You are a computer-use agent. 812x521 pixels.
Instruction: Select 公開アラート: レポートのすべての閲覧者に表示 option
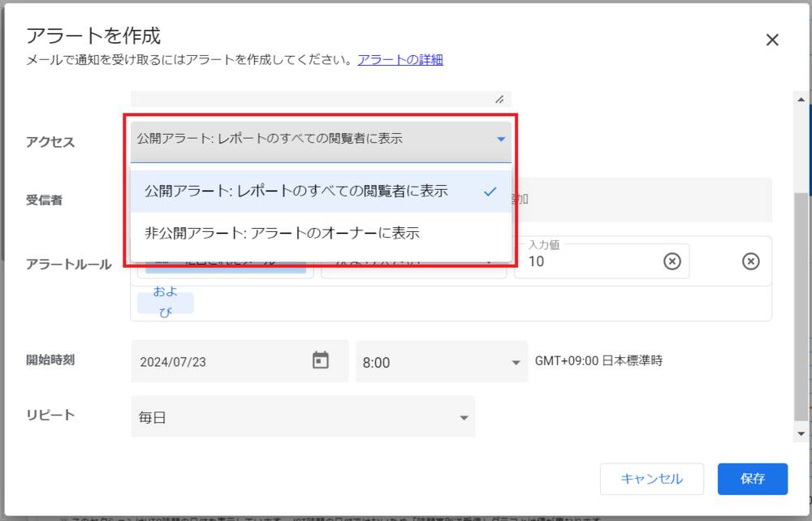[321, 192]
